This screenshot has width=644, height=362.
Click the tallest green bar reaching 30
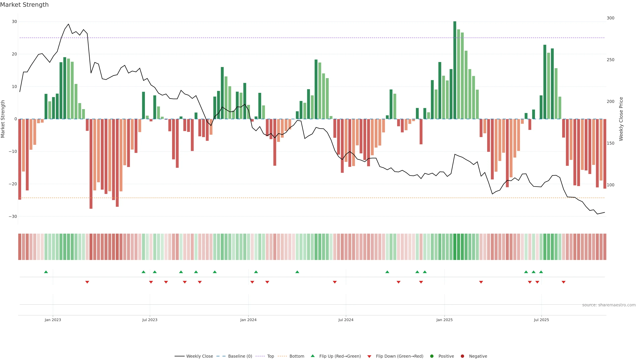click(x=455, y=70)
